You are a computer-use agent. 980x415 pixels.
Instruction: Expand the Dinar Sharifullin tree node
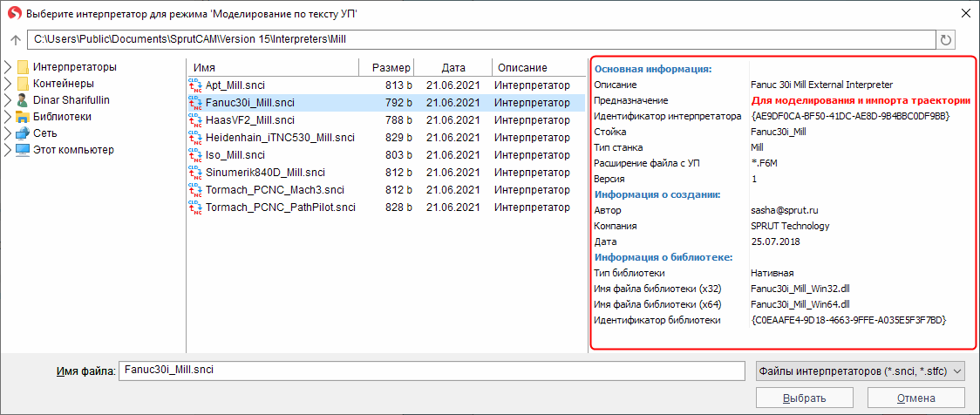8,100
